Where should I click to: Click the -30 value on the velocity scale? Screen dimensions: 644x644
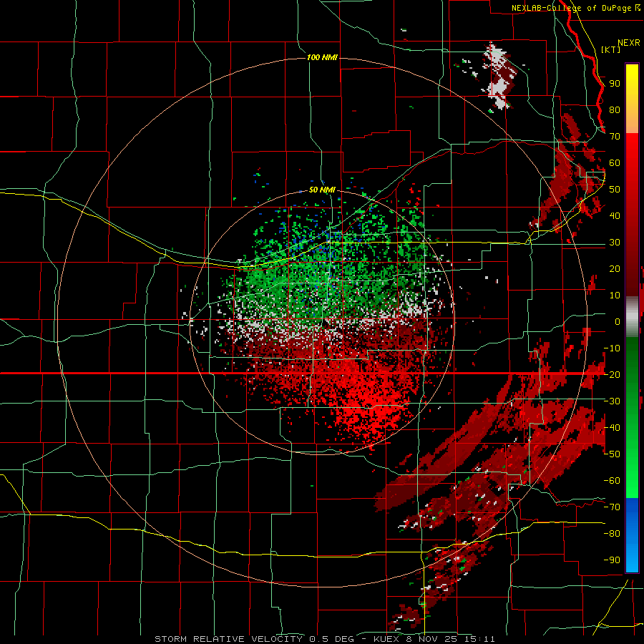click(x=612, y=401)
